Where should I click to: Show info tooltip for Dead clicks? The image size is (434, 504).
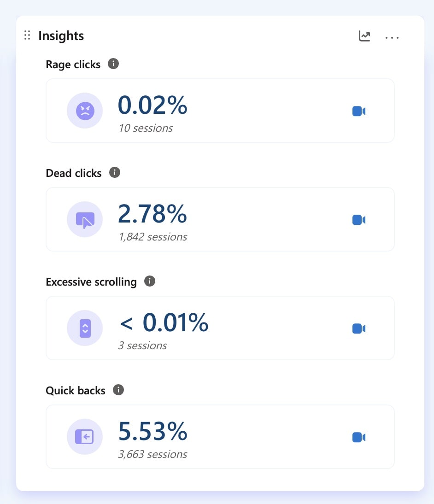pyautogui.click(x=115, y=172)
